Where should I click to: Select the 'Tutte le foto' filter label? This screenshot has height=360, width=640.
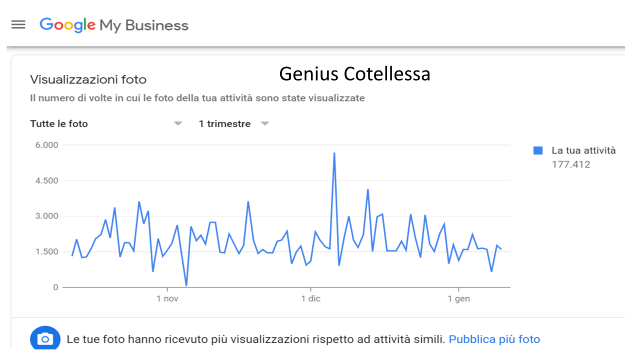(x=59, y=124)
